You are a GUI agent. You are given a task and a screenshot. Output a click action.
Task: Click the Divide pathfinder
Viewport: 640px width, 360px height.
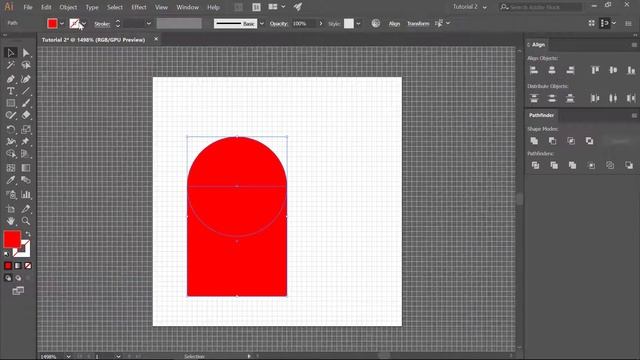tap(536, 165)
